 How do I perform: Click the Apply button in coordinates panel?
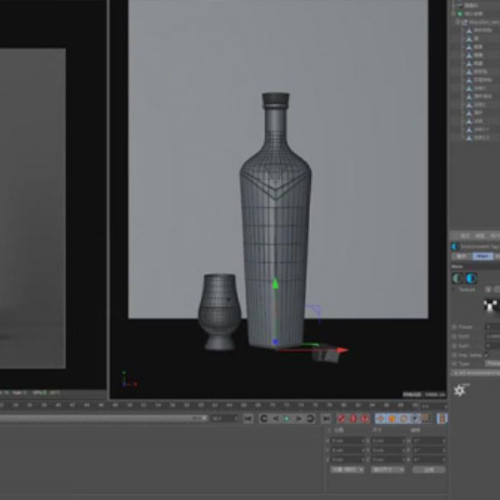click(429, 470)
